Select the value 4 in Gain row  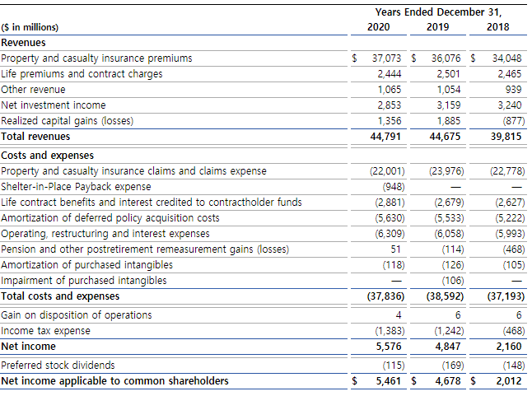[399, 315]
